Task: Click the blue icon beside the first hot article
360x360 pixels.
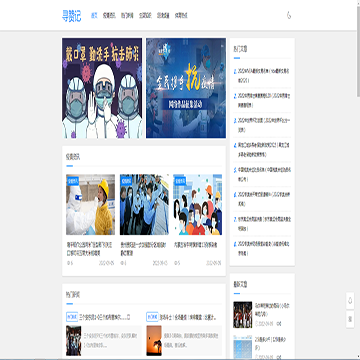Action: (x=235, y=71)
